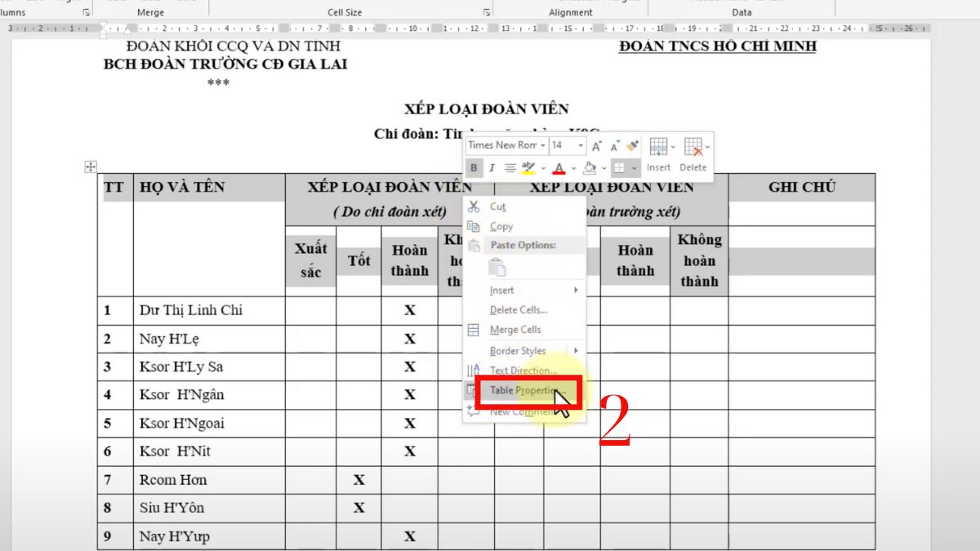Click the borders icon in mini toolbar

(x=619, y=168)
